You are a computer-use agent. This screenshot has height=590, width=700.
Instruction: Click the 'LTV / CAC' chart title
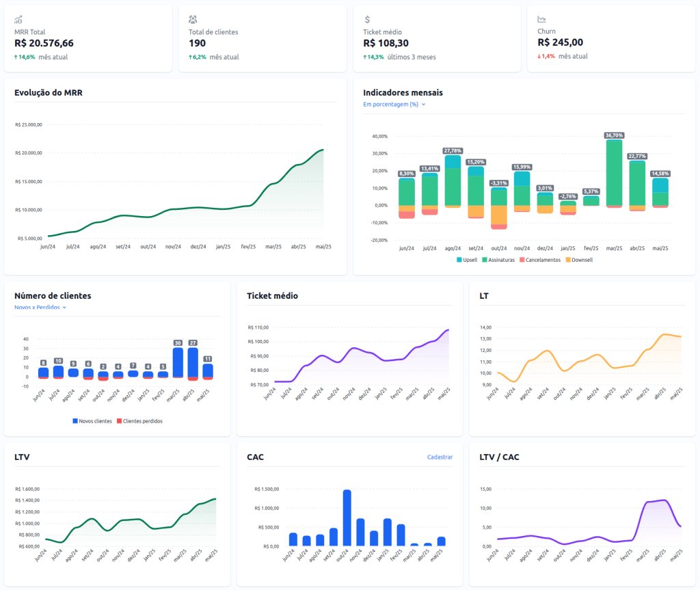[499, 457]
